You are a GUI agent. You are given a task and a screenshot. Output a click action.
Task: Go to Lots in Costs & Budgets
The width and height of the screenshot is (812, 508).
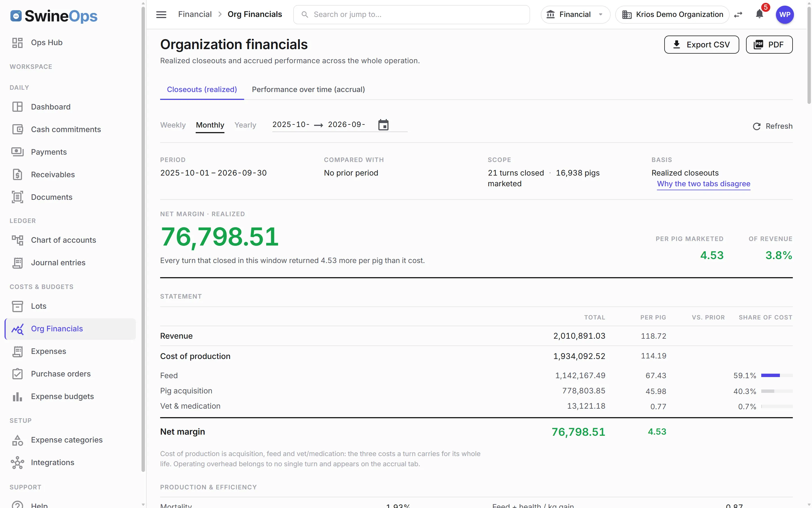pos(70,306)
